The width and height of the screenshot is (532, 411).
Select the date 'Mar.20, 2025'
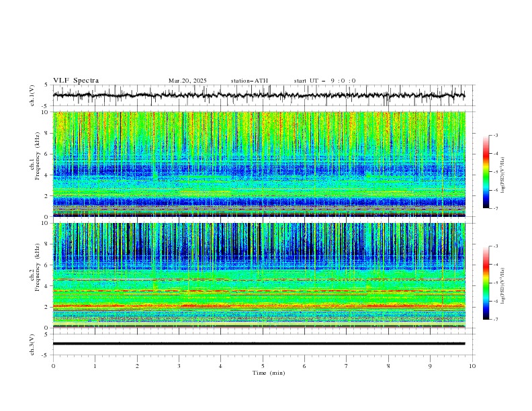pos(187,81)
